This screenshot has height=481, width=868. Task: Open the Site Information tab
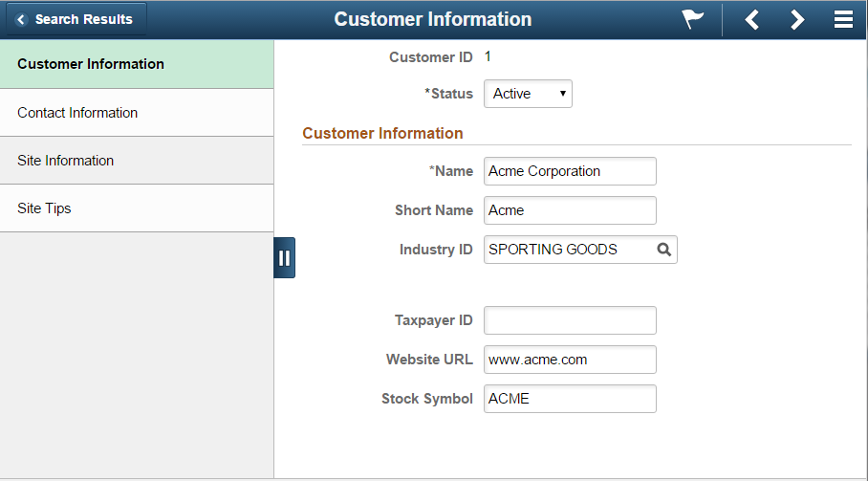pyautogui.click(x=137, y=161)
